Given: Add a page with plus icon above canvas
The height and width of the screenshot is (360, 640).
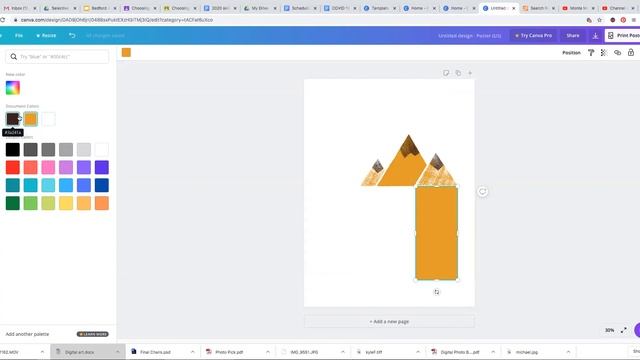Looking at the screenshot, I should (x=470, y=73).
